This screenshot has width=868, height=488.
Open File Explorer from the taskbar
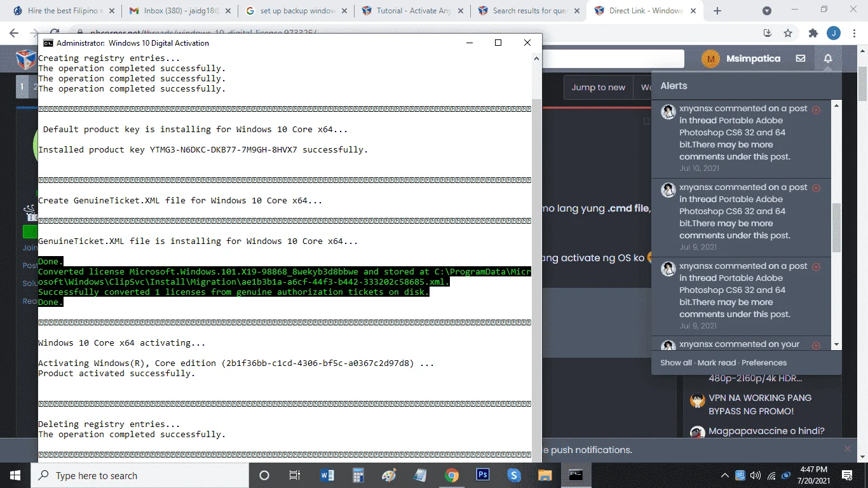pyautogui.click(x=545, y=475)
